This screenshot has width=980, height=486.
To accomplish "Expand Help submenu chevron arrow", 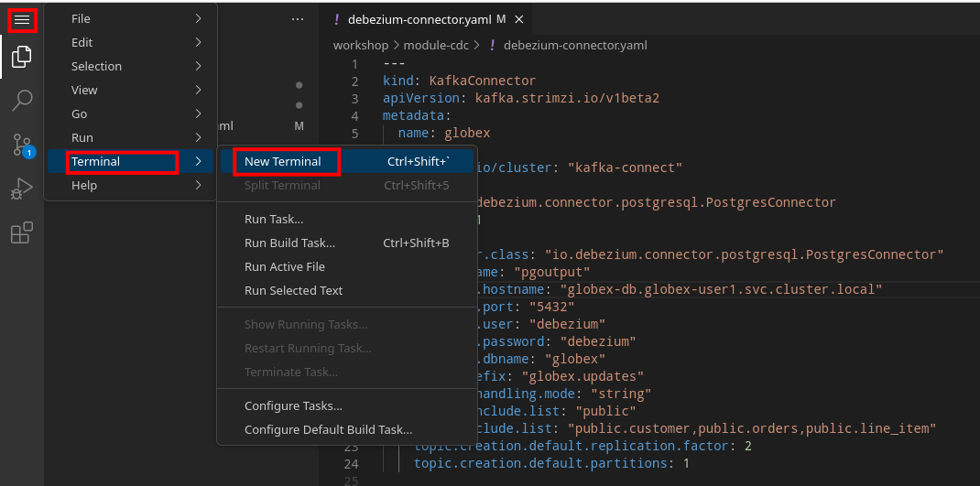I will pos(198,185).
